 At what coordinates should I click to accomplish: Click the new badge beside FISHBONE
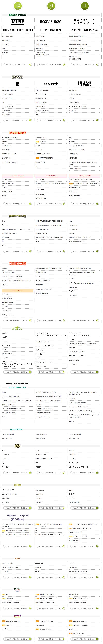(x=37, y=142)
